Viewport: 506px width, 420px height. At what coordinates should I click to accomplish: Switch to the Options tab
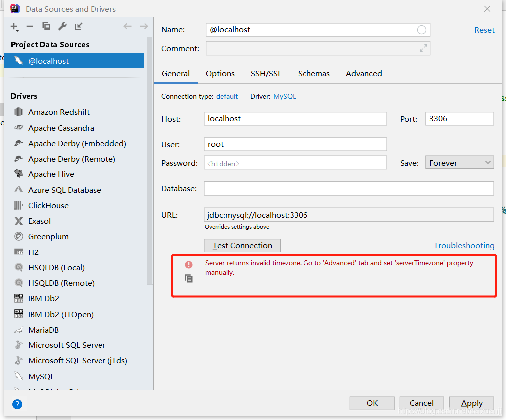coord(220,74)
